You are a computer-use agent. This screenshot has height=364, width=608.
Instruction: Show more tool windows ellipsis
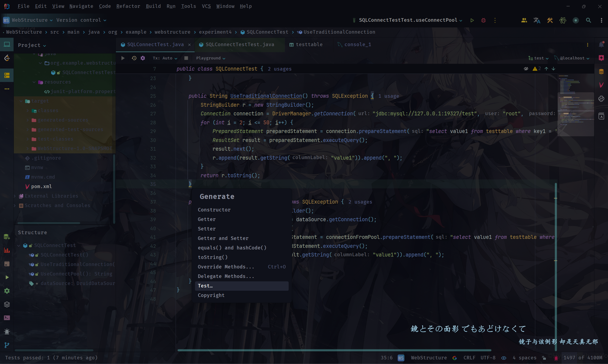7,89
